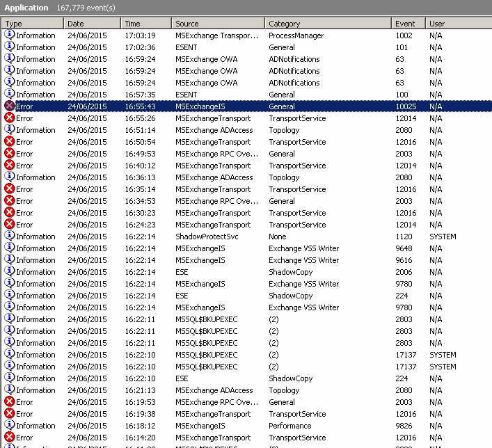Click the error icon of the 16:40:12 event
Screen dimensions: 492x448
pyautogui.click(x=10, y=165)
